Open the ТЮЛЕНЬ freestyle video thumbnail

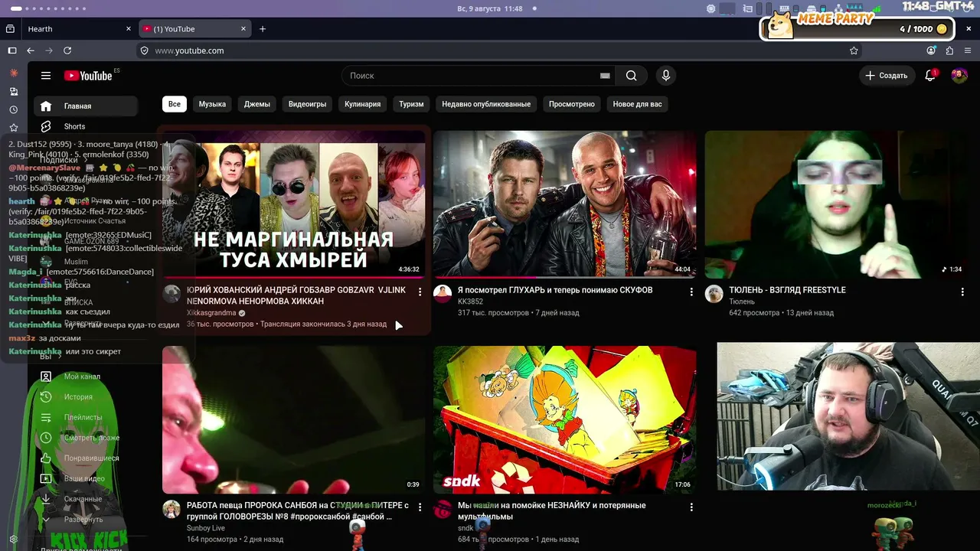tap(836, 204)
